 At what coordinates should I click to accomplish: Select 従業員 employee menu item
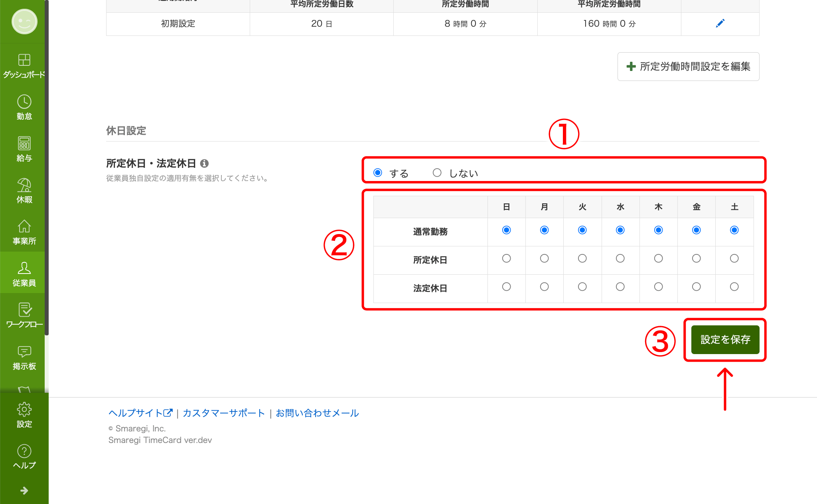click(24, 274)
